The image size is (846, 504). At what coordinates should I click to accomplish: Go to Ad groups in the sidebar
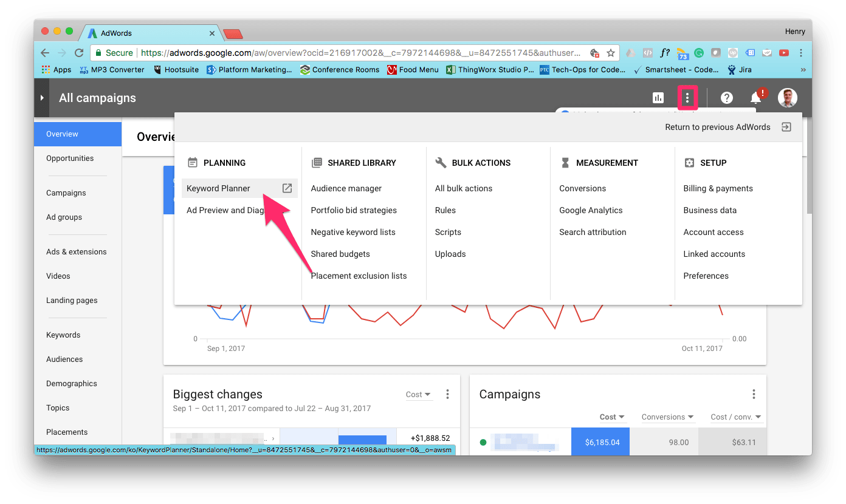[64, 217]
